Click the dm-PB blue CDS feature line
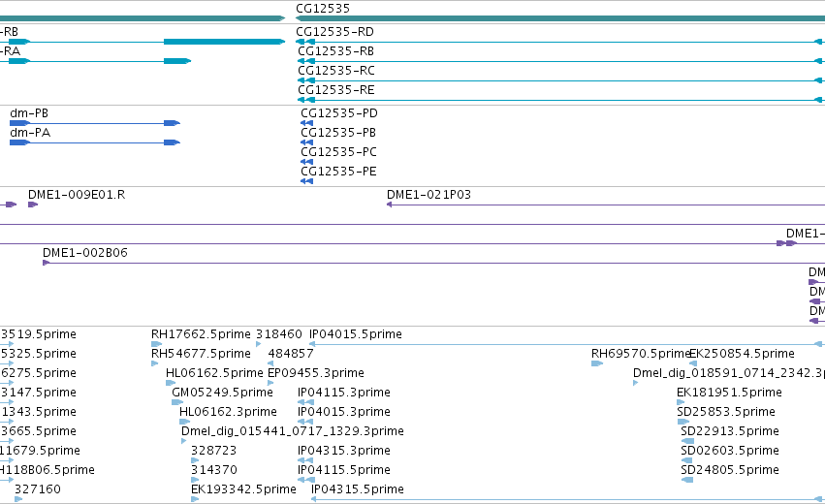The height and width of the screenshot is (504, 825). tap(95, 123)
